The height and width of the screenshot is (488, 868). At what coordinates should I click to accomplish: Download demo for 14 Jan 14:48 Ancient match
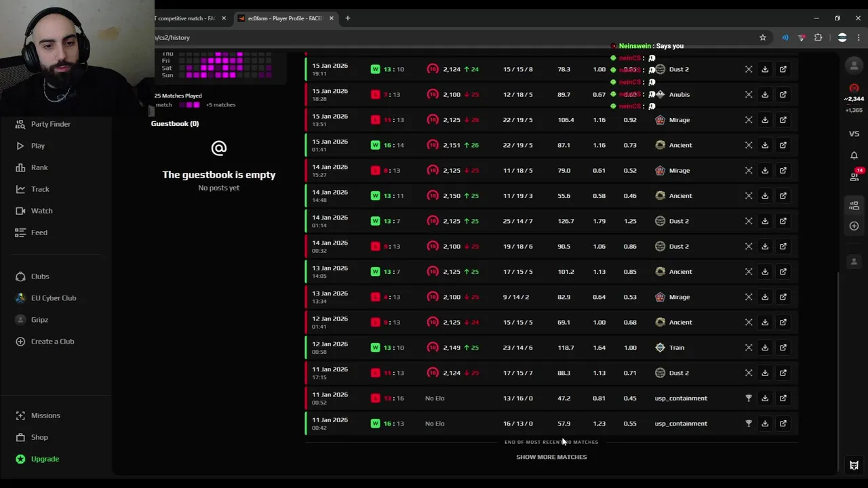coord(765,196)
